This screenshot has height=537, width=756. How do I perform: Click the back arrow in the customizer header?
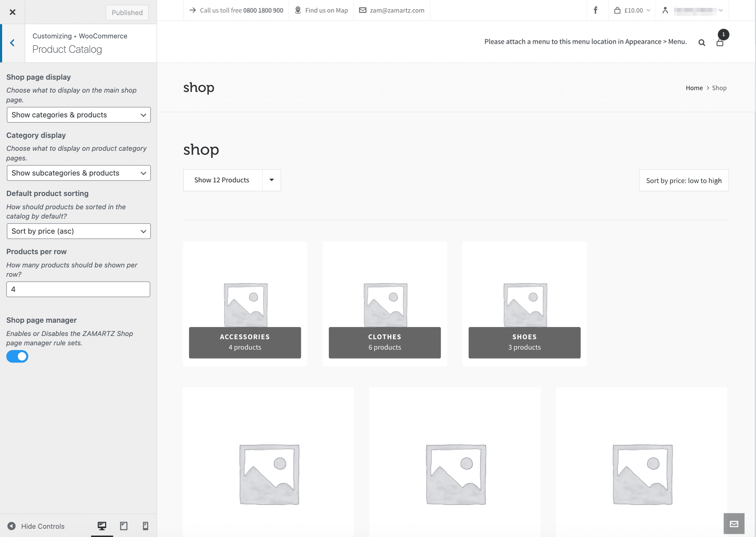13,43
